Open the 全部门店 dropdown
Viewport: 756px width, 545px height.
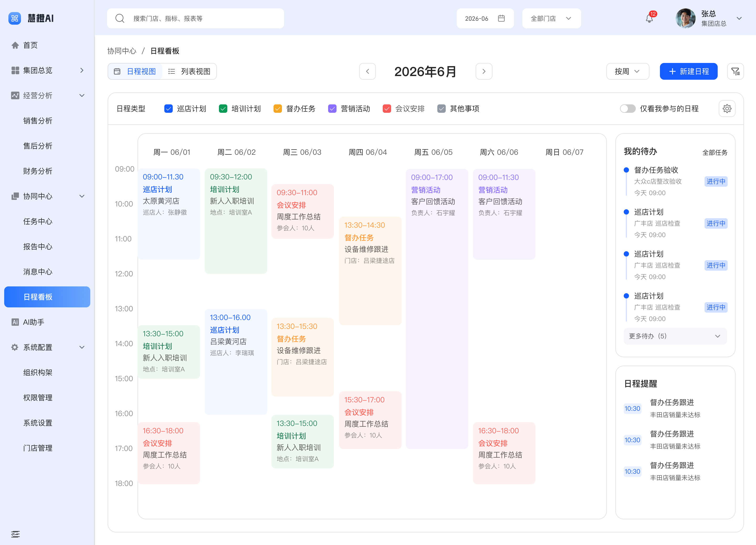tap(551, 18)
